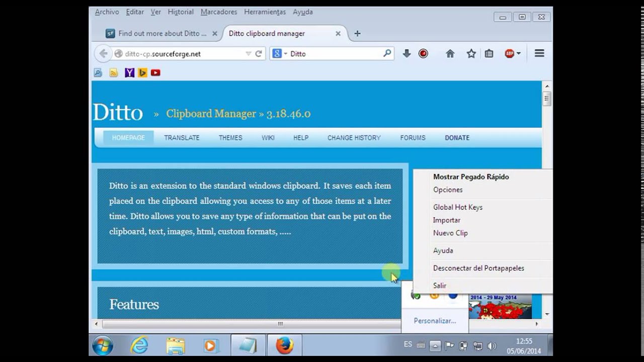Launch Internet Explorer from the taskbar

(x=139, y=345)
